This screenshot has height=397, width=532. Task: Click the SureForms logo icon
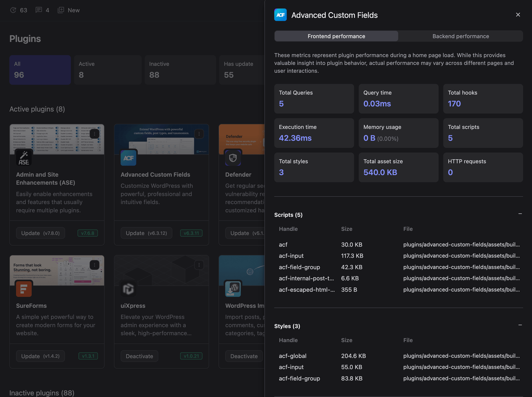click(24, 289)
